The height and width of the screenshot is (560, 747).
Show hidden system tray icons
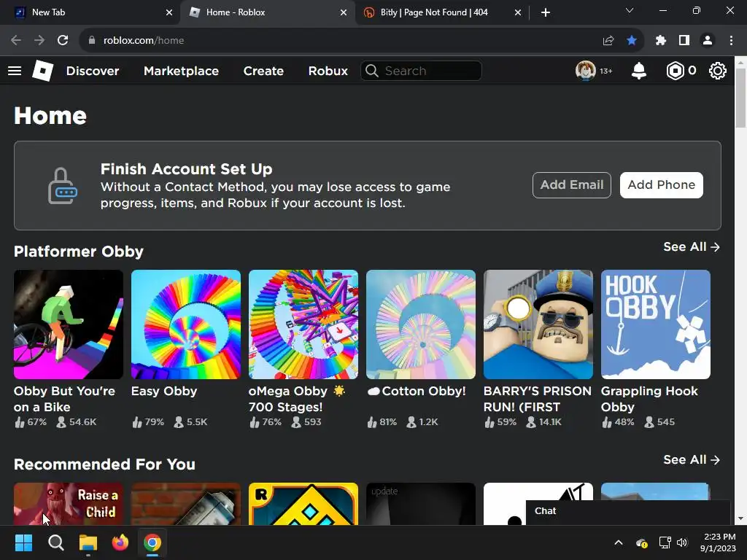[x=619, y=542]
